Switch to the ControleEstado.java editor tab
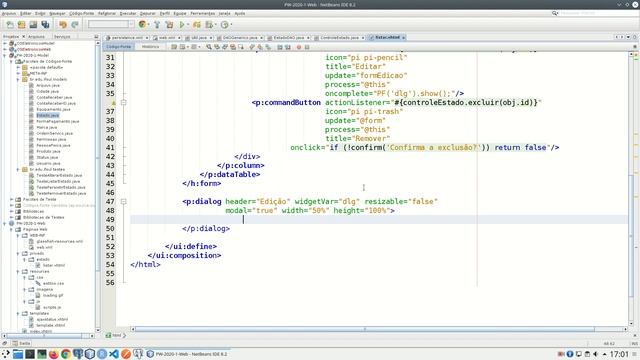Image resolution: width=640 pixels, height=360 pixels. 339,38
